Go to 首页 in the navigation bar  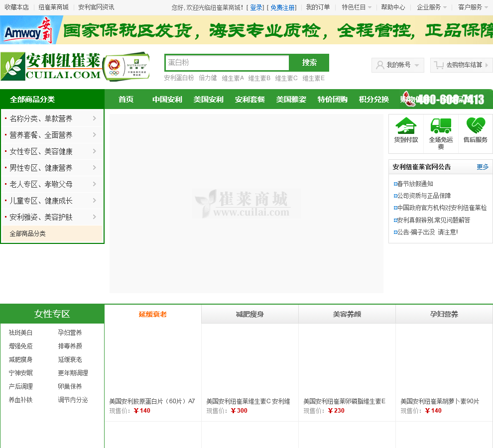(126, 100)
